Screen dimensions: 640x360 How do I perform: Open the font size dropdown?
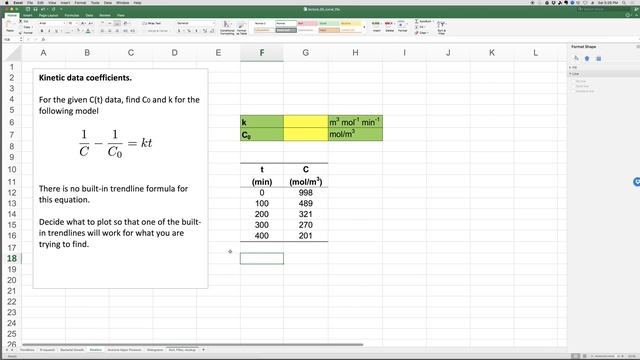pyautogui.click(x=76, y=23)
